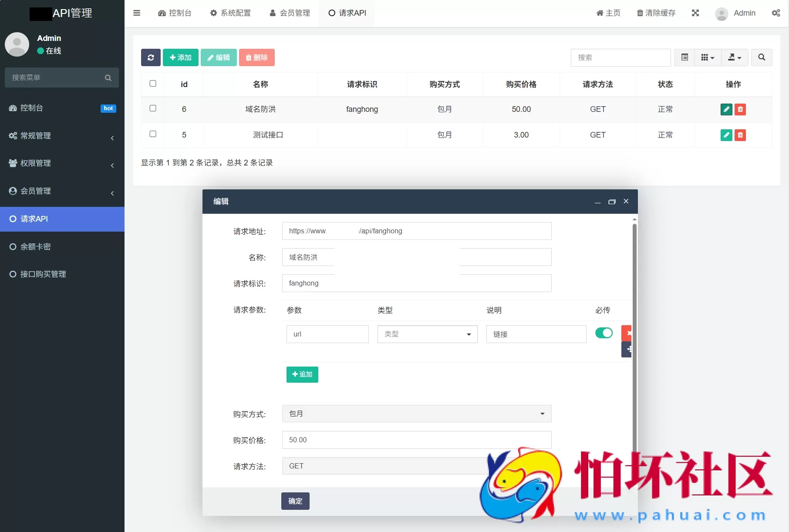Viewport: 789px width, 532px height.
Task: Click the 搜索 input field above table
Action: 620,57
